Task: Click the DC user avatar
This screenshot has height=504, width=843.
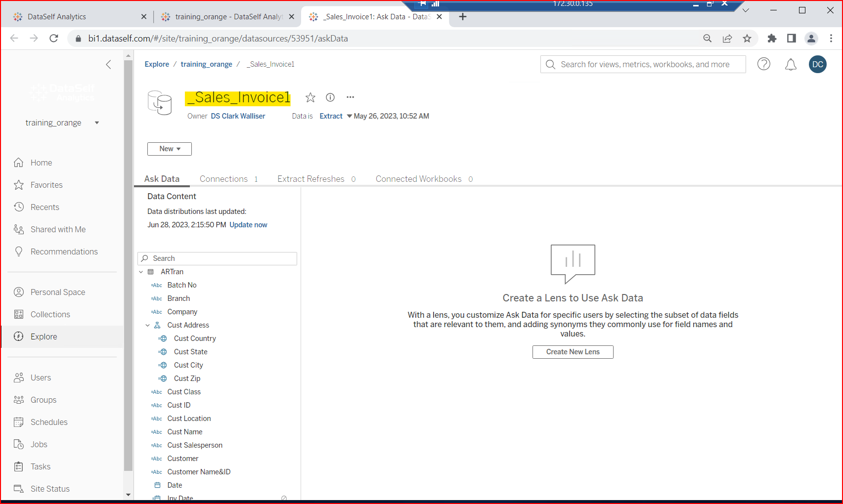Action: click(817, 64)
